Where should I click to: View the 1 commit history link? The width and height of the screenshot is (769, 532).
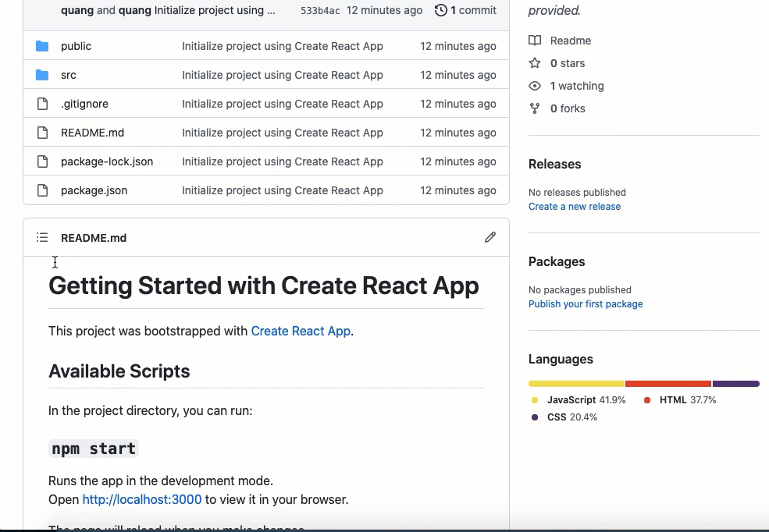pyautogui.click(x=465, y=10)
